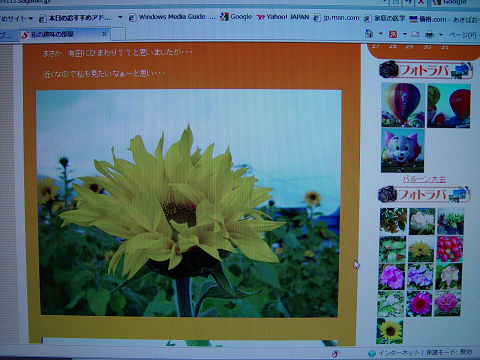Click the Stop (red X) button near address bar
This screenshot has width=480, height=360.
[422, 2]
